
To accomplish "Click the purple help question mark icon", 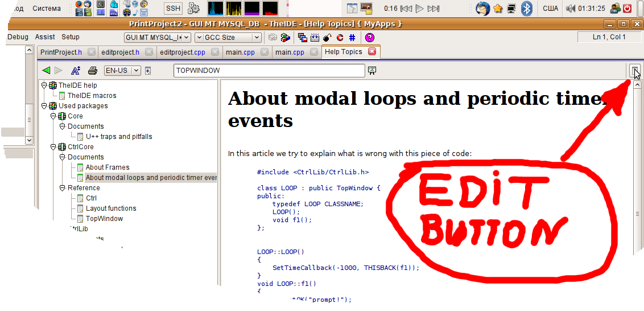I will point(369,38).
